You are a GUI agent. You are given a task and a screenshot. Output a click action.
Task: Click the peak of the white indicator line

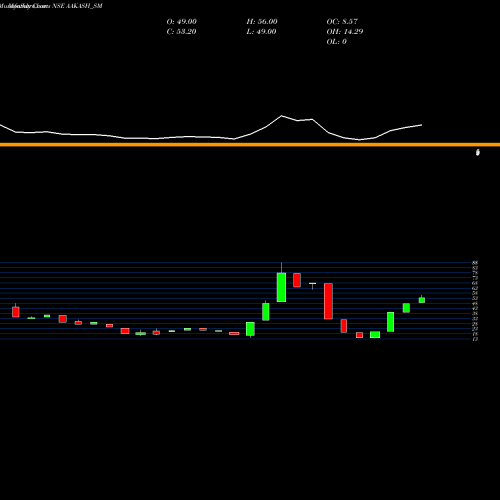(x=281, y=116)
